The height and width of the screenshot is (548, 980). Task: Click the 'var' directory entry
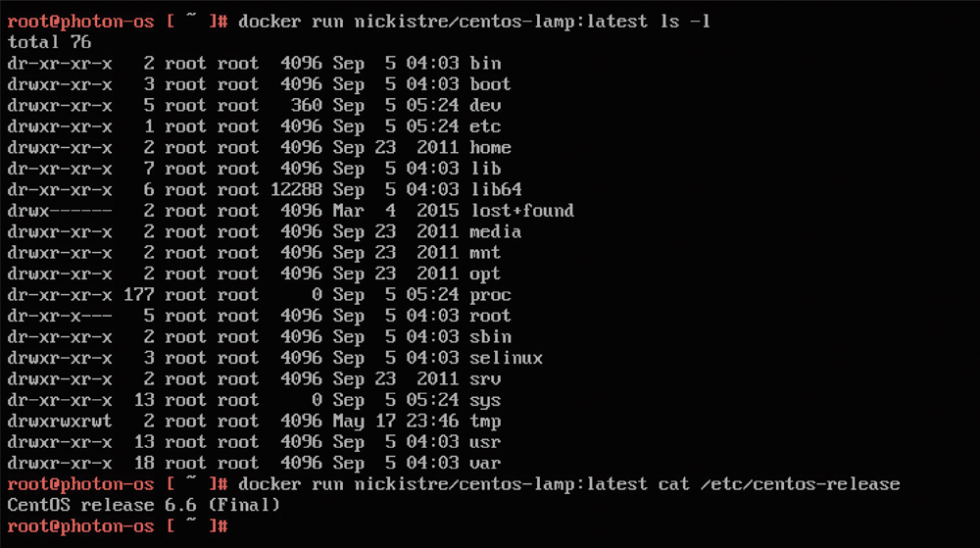pos(255,463)
